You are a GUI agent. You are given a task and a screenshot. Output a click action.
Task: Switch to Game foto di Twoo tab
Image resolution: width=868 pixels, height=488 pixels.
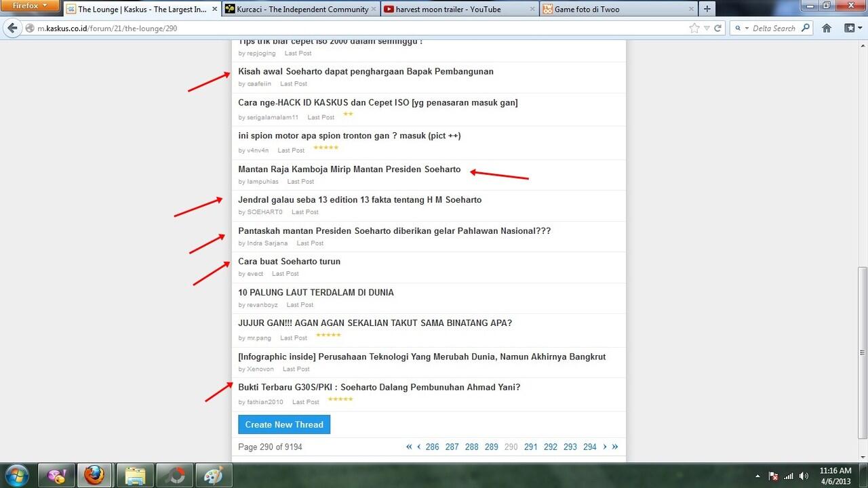[618, 9]
